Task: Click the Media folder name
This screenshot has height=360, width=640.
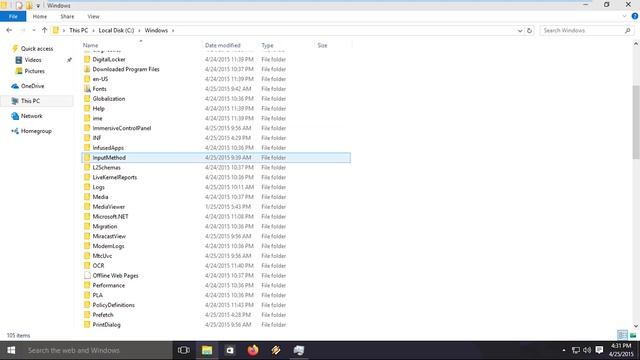Action: pos(100,197)
